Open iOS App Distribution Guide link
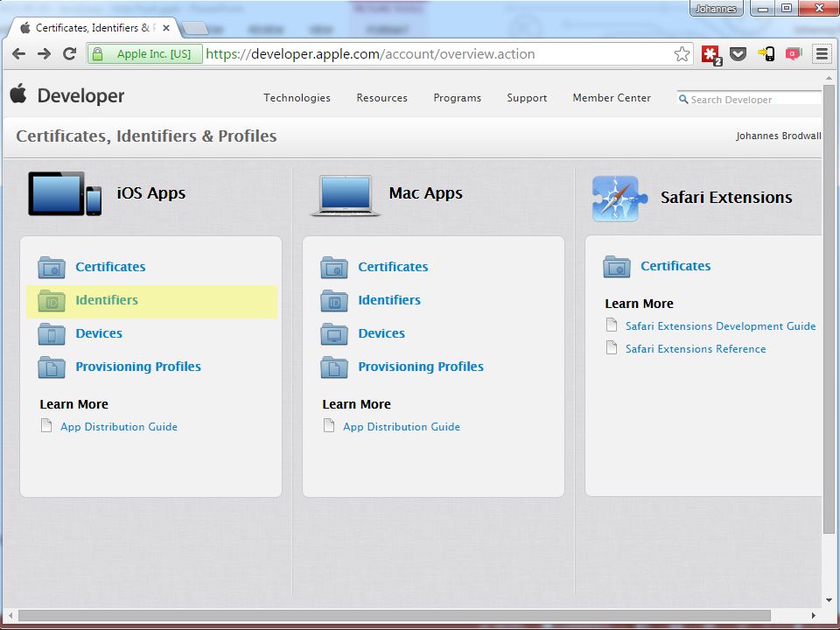 point(119,427)
